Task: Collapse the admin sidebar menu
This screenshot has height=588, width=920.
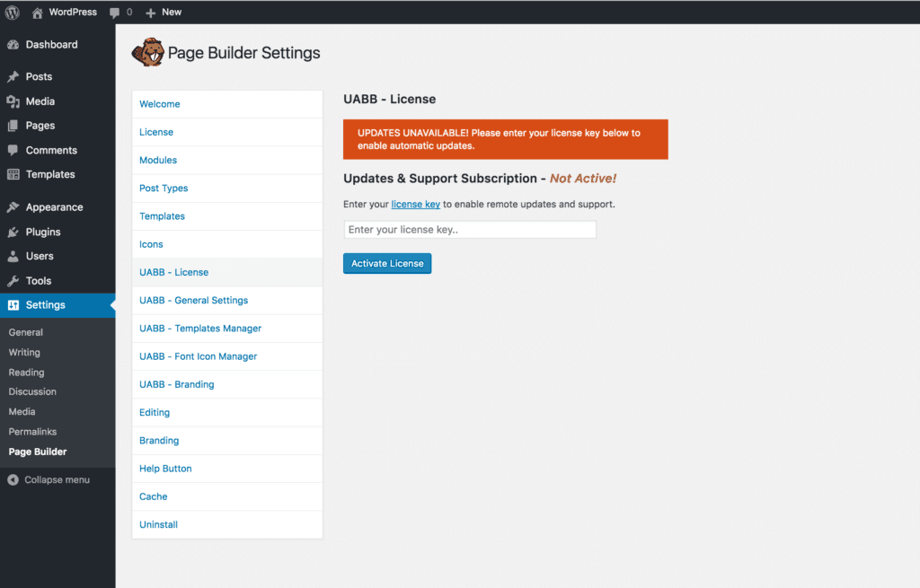Action: coord(49,480)
